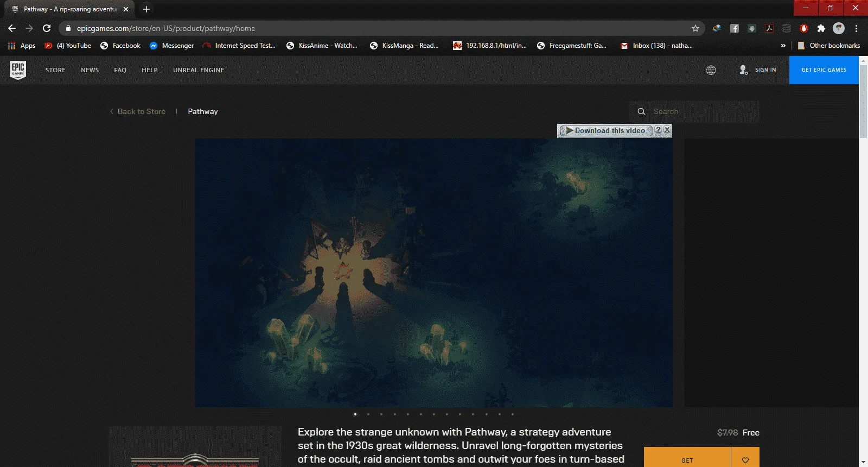Image resolution: width=868 pixels, height=467 pixels.
Task: Reload the Pathway store page
Action: tap(47, 28)
